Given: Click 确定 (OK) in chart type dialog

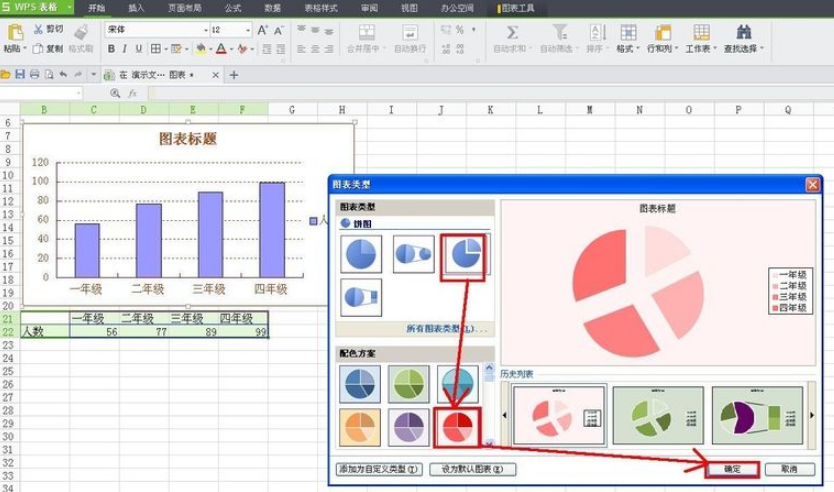Looking at the screenshot, I should click(x=732, y=469).
